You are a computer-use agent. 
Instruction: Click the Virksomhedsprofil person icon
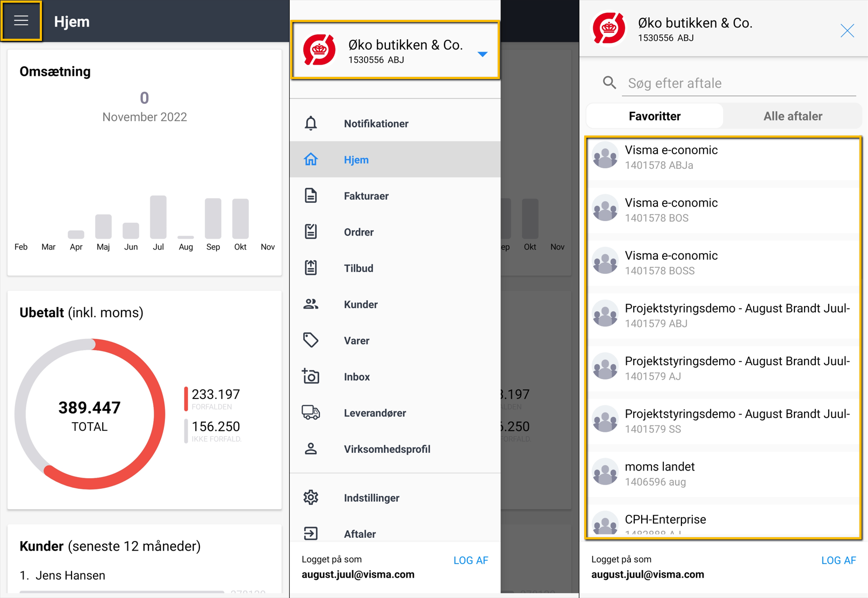[311, 448]
